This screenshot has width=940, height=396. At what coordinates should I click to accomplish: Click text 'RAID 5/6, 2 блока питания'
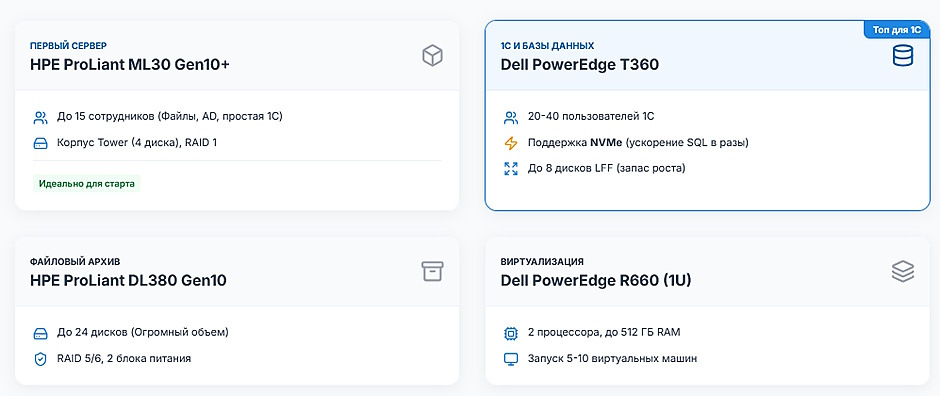tap(124, 359)
